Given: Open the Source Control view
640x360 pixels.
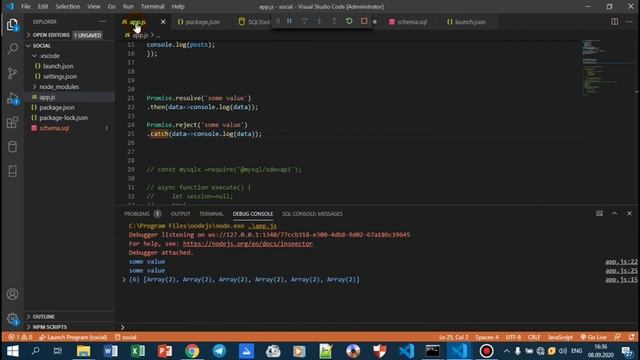Looking at the screenshot, I should (12, 73).
